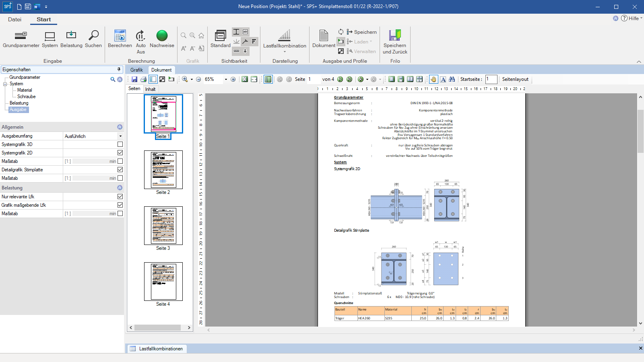Collapse the ribbon with the chevron
This screenshot has width=644, height=362.
(x=639, y=62)
